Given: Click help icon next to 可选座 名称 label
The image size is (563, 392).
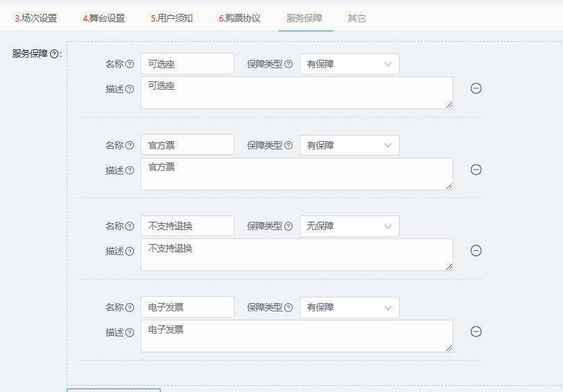Looking at the screenshot, I should [129, 64].
